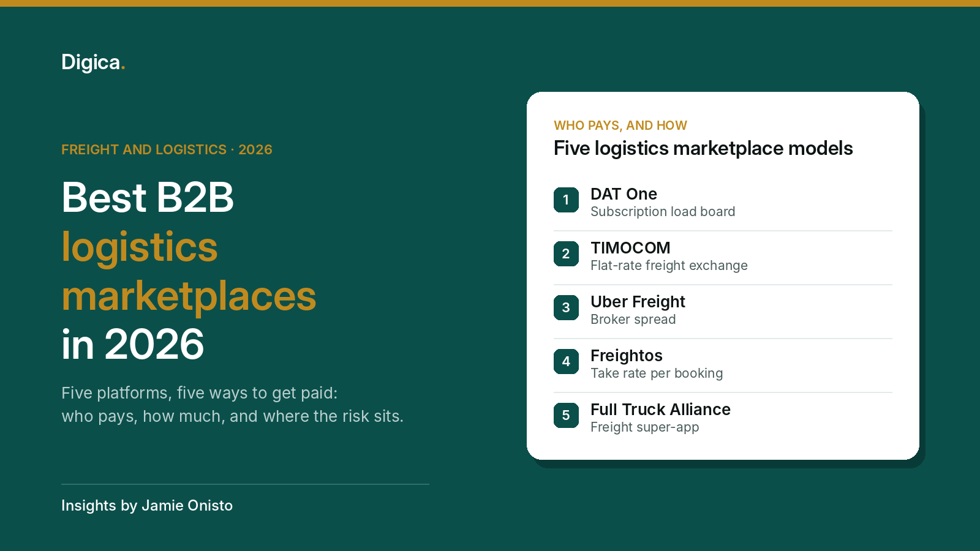Click 'Insights by Jamie Onisto' byline

(147, 506)
